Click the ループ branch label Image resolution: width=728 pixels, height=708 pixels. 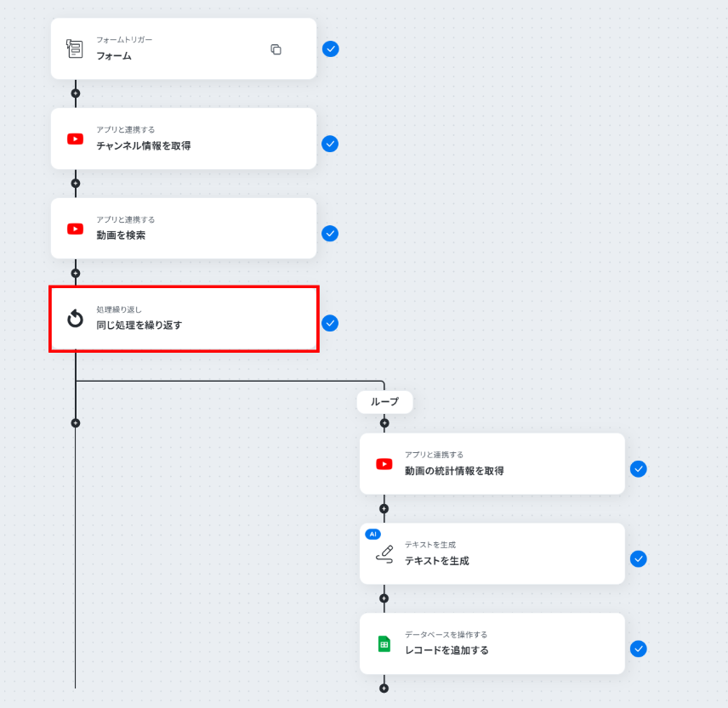[x=384, y=402]
